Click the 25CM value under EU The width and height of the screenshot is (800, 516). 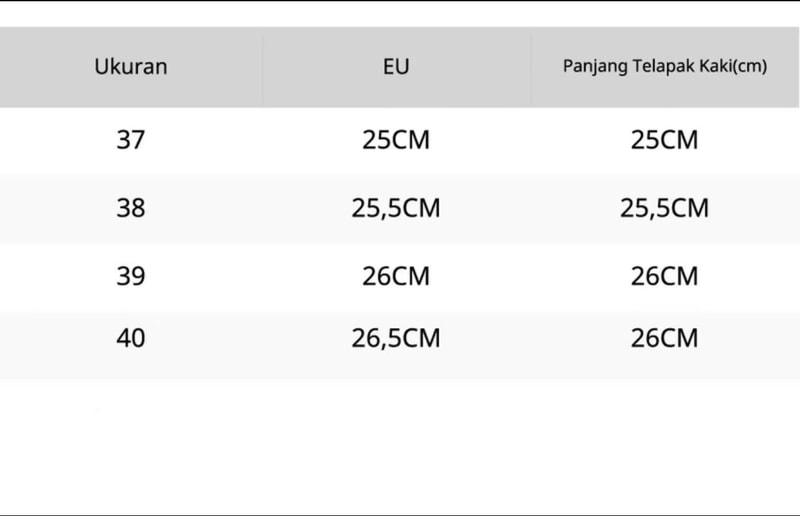click(396, 140)
